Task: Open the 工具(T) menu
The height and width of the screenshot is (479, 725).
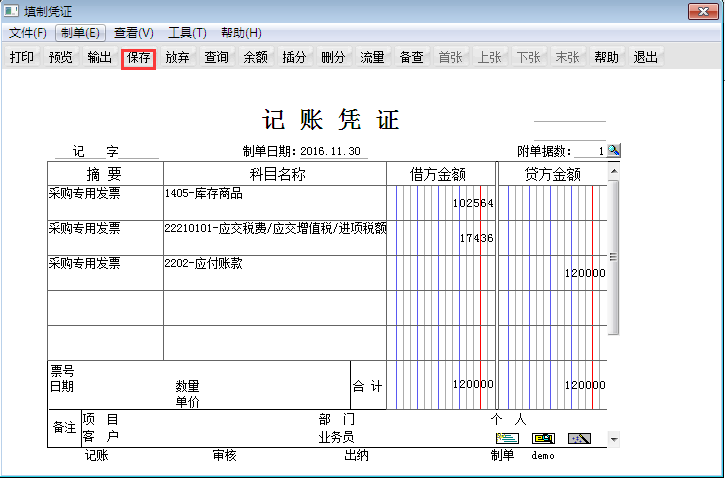Action: tap(187, 33)
